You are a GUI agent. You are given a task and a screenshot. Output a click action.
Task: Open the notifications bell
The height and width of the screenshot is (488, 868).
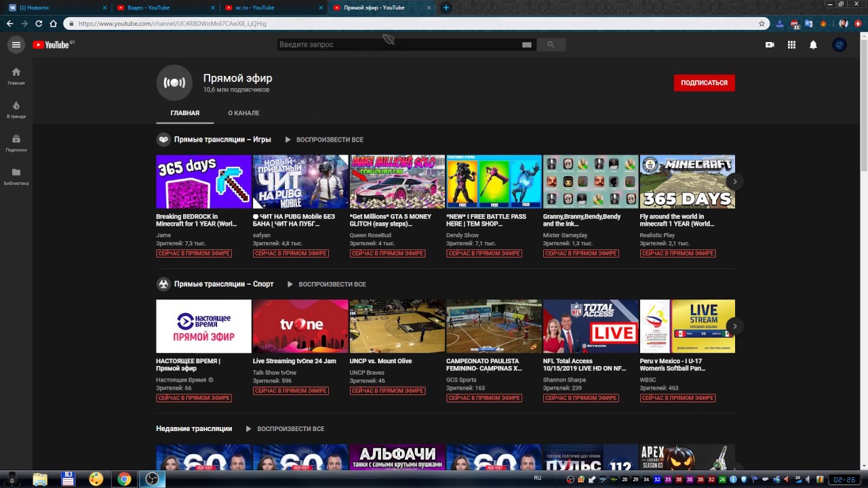tap(813, 45)
